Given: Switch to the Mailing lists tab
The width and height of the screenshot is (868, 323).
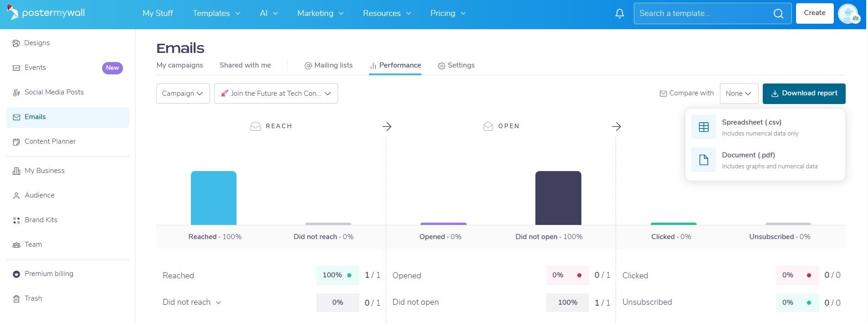Looking at the screenshot, I should click(x=329, y=65).
